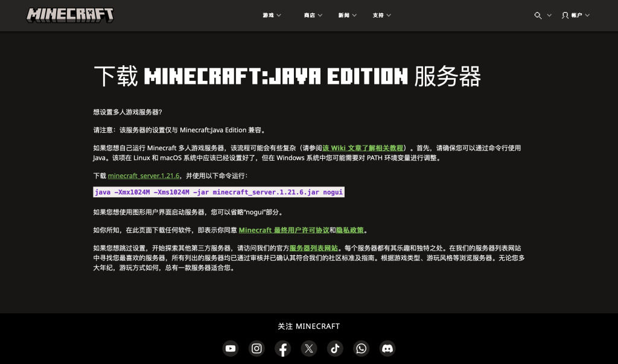Click the highlighted java command text
The width and height of the screenshot is (618, 364).
[x=218, y=192]
